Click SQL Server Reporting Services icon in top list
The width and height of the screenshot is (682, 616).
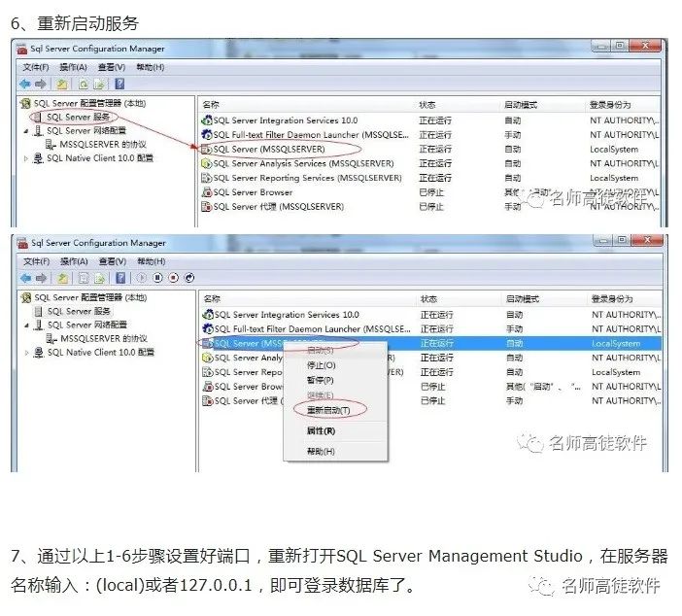tap(207, 178)
